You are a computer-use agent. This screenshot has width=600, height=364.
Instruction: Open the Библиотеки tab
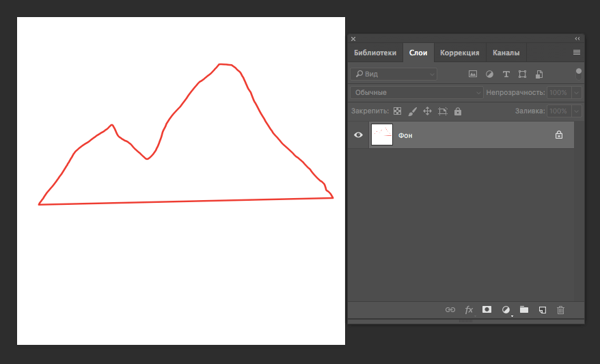pyautogui.click(x=374, y=53)
